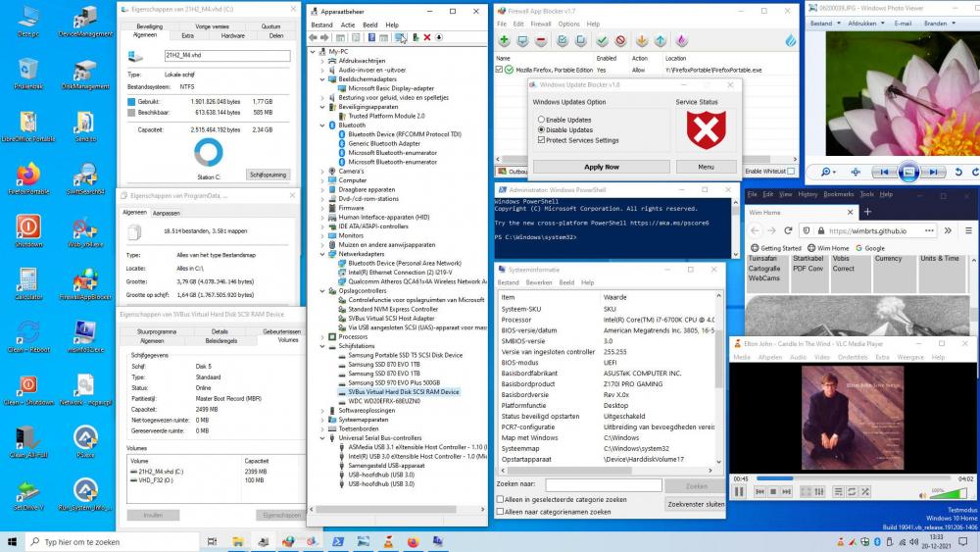
Task: Click the purple flame icon in Firewall App Blocker
Action: pos(682,40)
